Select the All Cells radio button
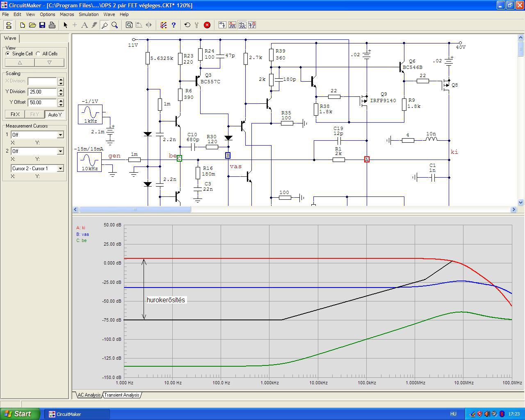The height and width of the screenshot is (420, 525). (38, 54)
